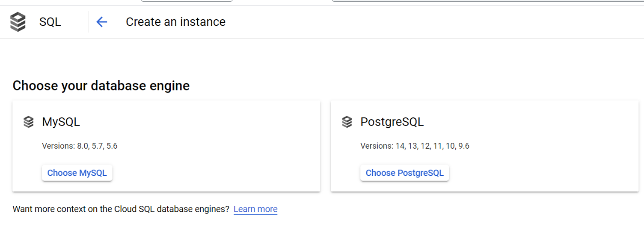Click the Versions label in PostgreSQL card
The image size is (644, 225).
coord(377,146)
